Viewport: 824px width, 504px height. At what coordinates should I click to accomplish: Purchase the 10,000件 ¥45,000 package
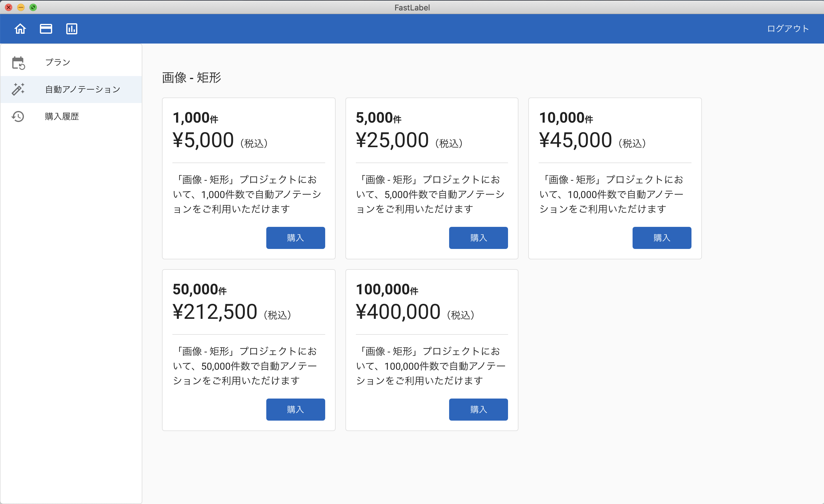661,238
